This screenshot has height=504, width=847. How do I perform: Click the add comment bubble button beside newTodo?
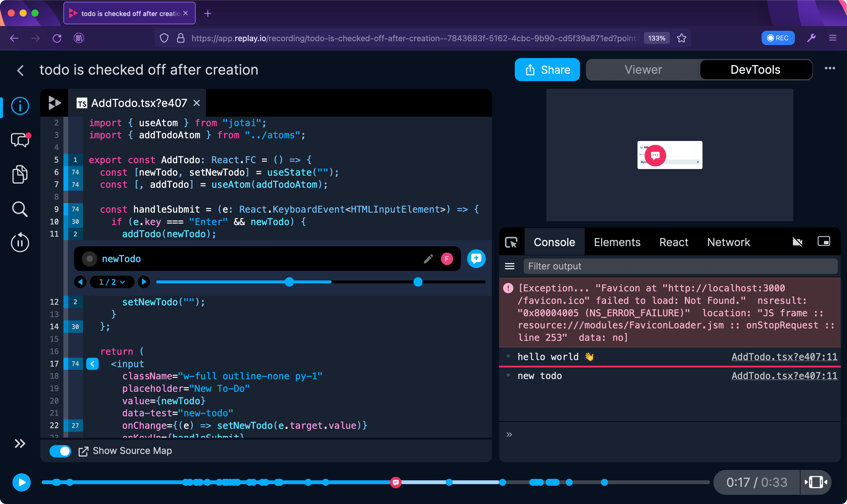click(x=476, y=259)
